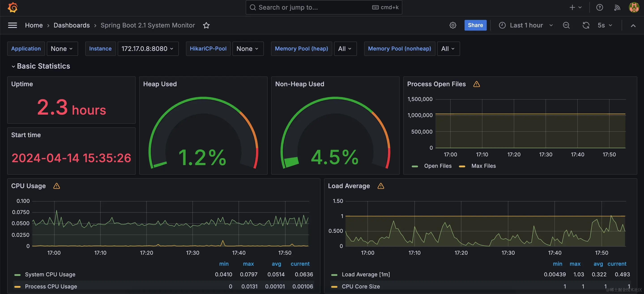Open the help question mark menu
The width and height of the screenshot is (644, 294).
click(599, 8)
